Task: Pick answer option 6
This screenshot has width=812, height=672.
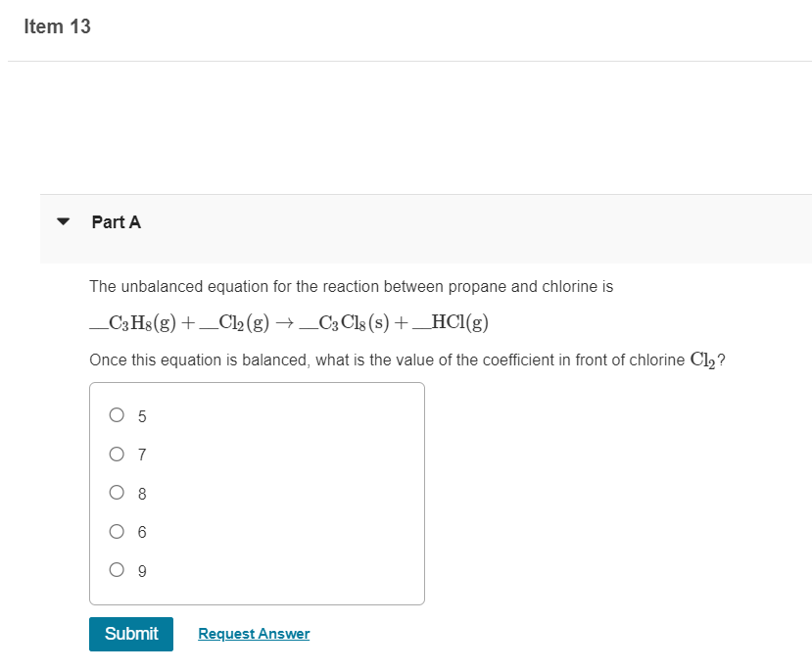Action: click(117, 531)
